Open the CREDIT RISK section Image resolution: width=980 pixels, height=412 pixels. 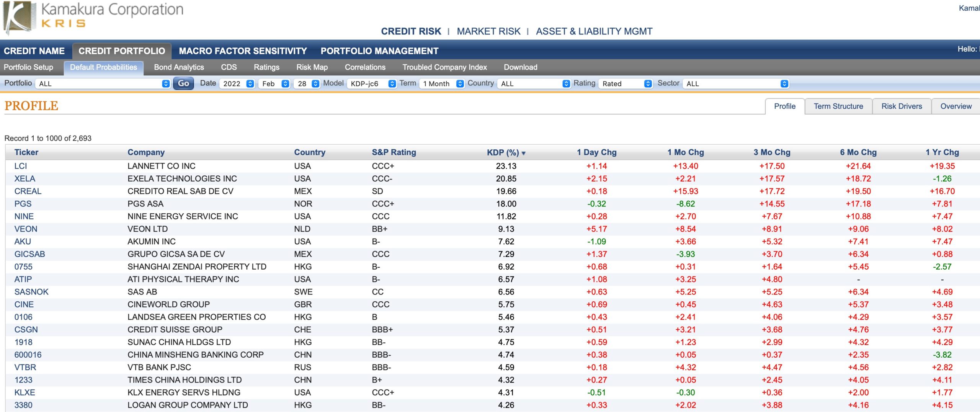(411, 31)
